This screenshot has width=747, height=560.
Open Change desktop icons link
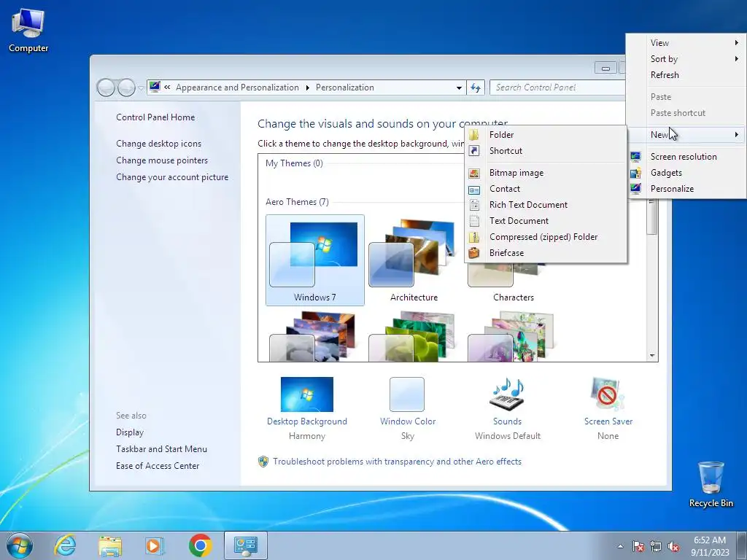[158, 144]
